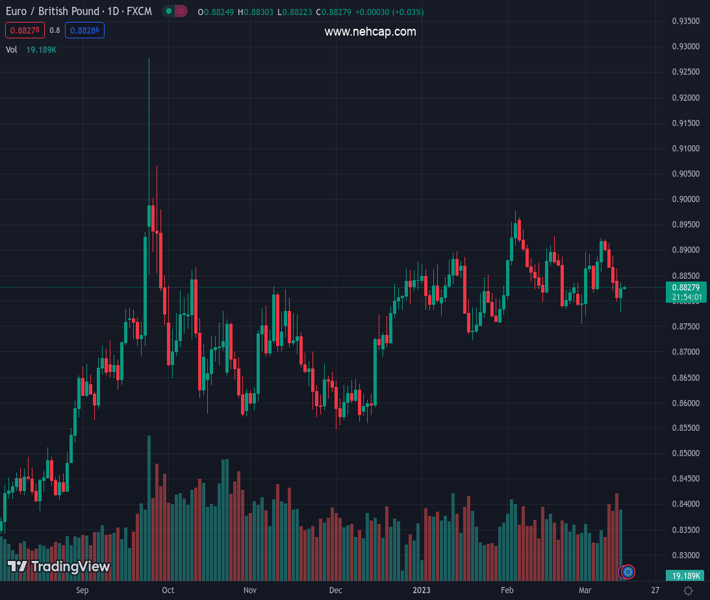Click the chart settings gear icon
Screen dimensions: 710x600
687,591
